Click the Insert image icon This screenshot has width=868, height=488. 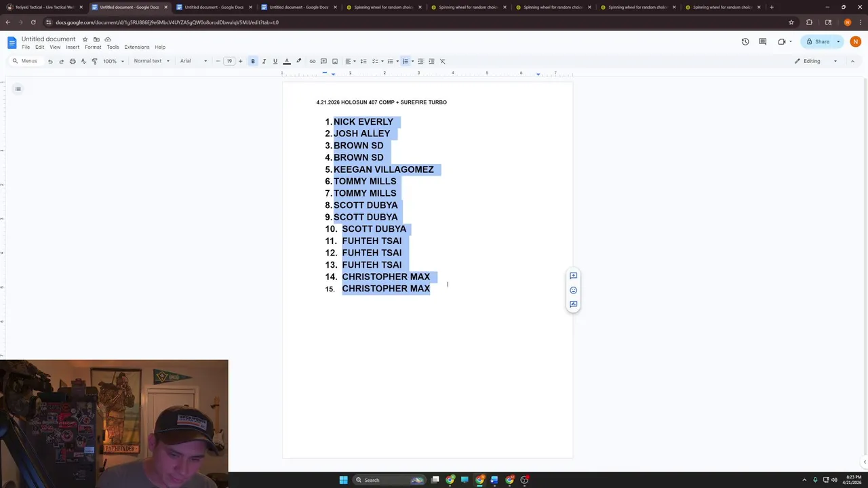click(334, 61)
